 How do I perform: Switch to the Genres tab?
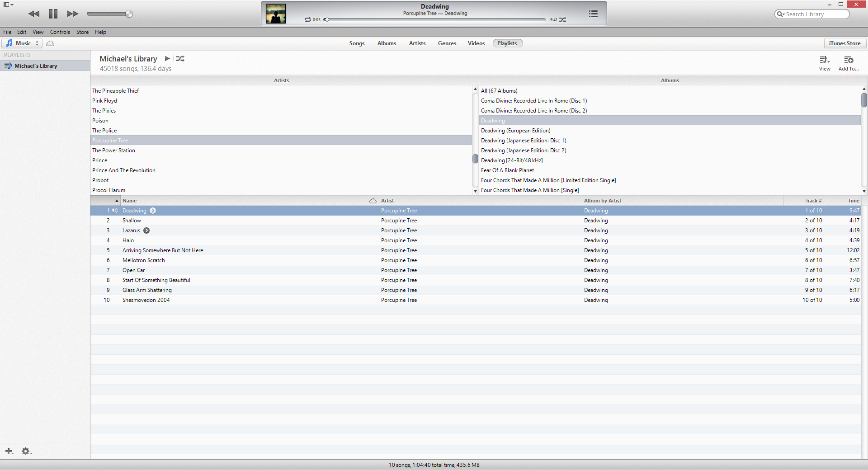click(447, 43)
